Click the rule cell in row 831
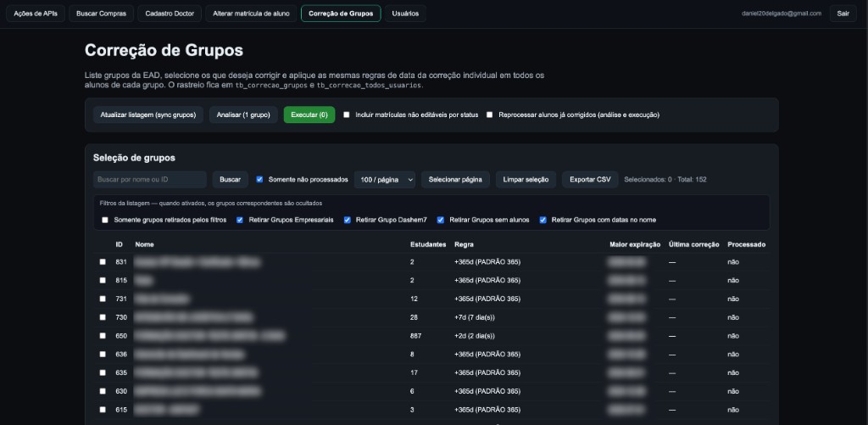The width and height of the screenshot is (868, 425). pyautogui.click(x=487, y=261)
